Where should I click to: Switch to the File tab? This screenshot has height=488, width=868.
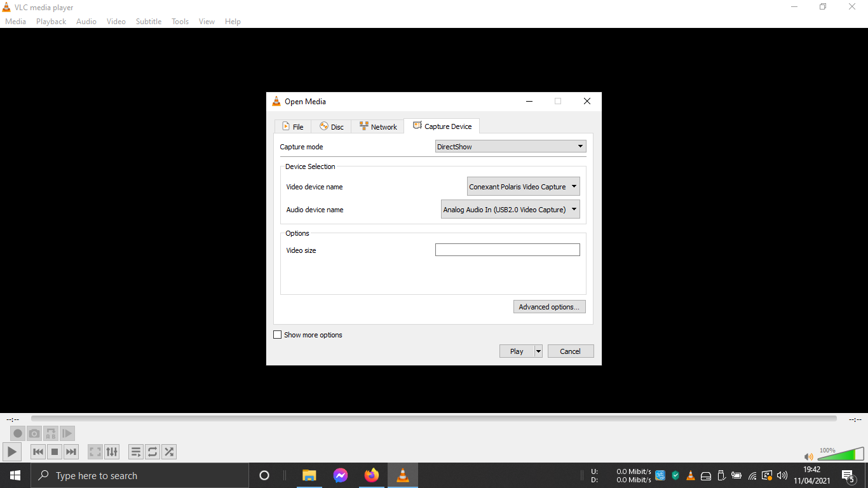coord(292,126)
